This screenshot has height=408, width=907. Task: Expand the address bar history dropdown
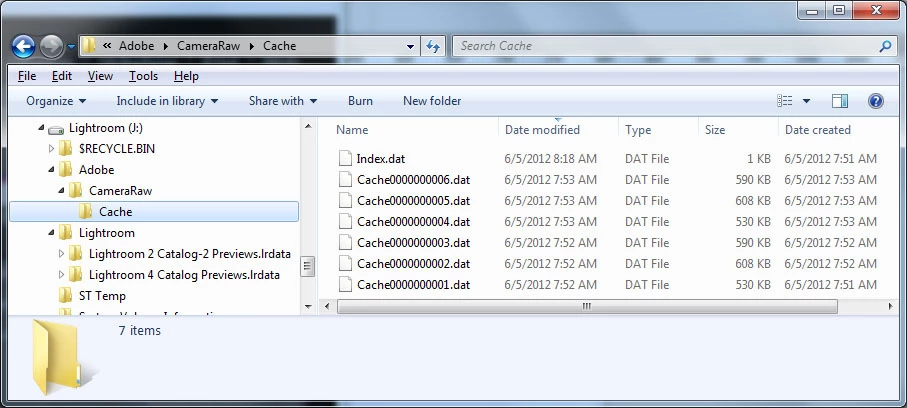click(410, 46)
